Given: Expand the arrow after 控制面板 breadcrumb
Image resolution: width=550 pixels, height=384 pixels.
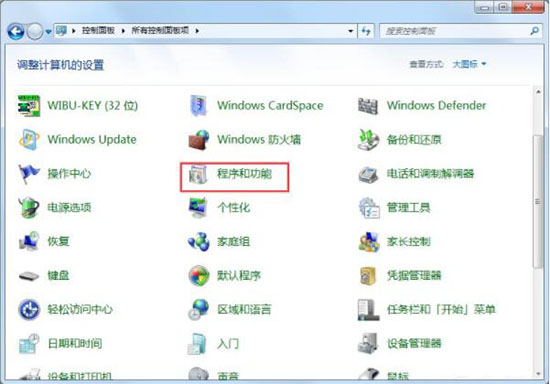Looking at the screenshot, I should coord(123,31).
